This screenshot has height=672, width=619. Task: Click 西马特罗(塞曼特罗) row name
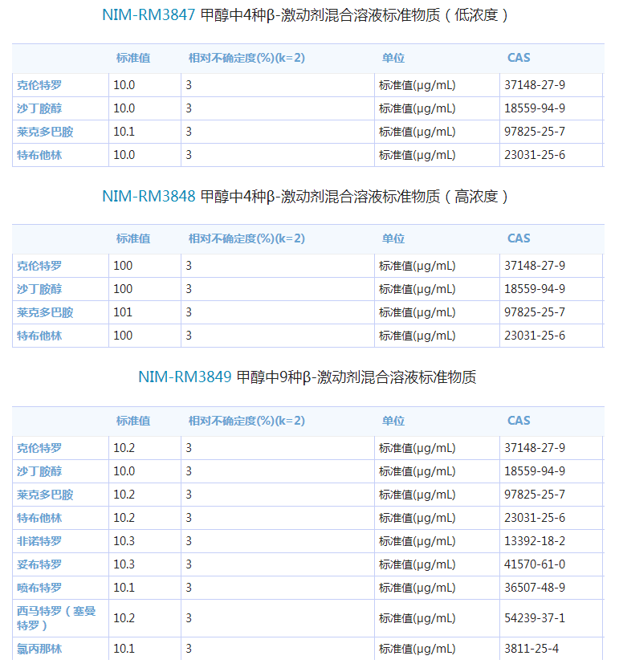(x=56, y=618)
